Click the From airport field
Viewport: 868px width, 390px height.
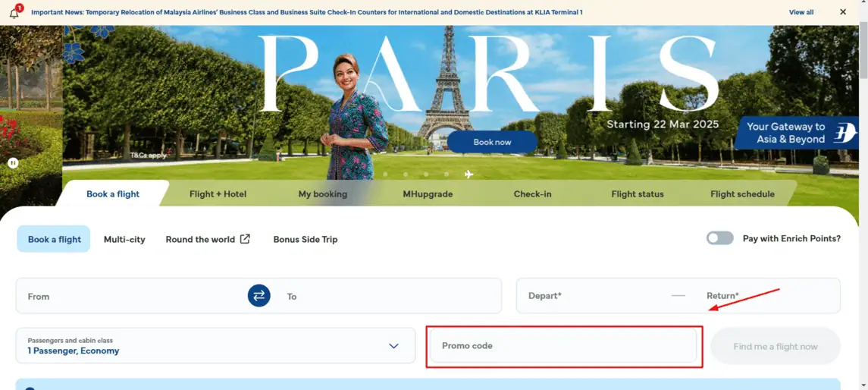click(x=132, y=296)
